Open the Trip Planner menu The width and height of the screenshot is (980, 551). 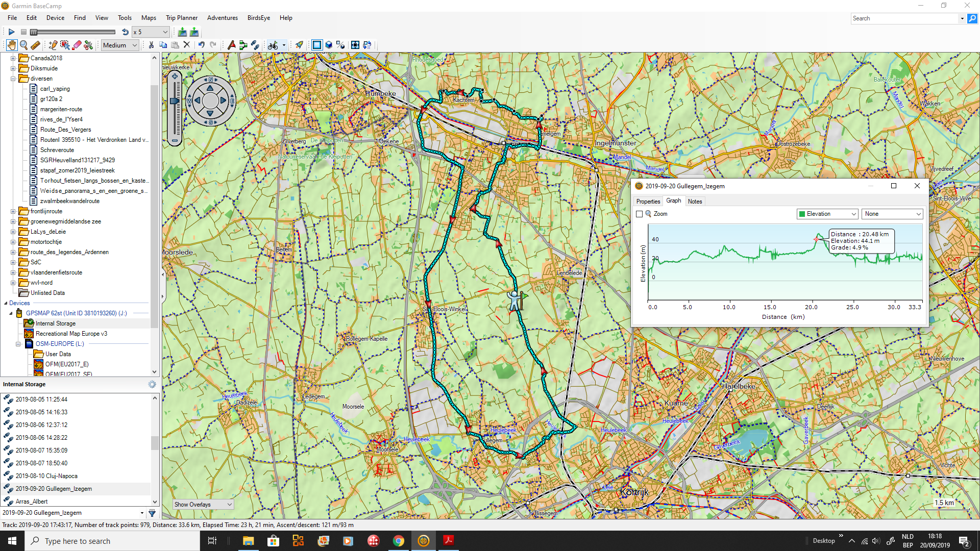182,18
